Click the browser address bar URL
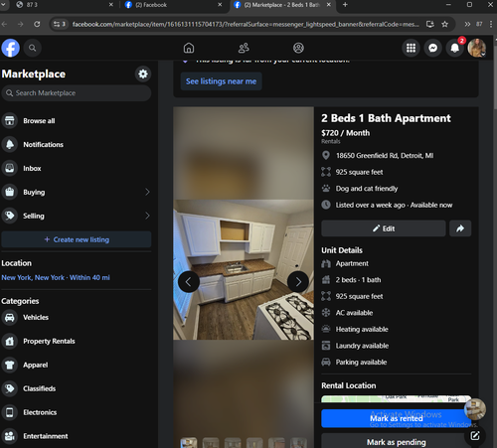Viewport: 497px width, 448px height. [246, 24]
